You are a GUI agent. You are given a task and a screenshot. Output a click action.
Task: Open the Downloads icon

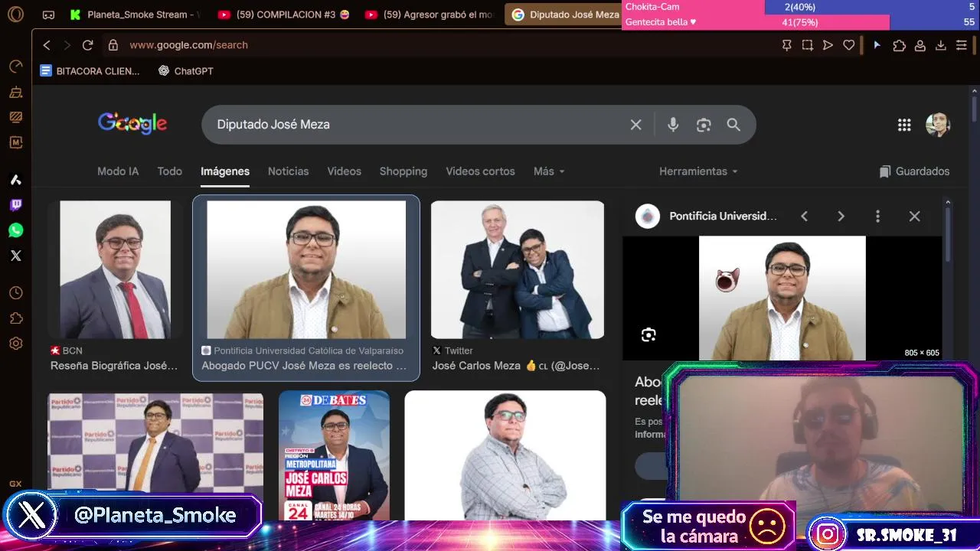point(941,45)
